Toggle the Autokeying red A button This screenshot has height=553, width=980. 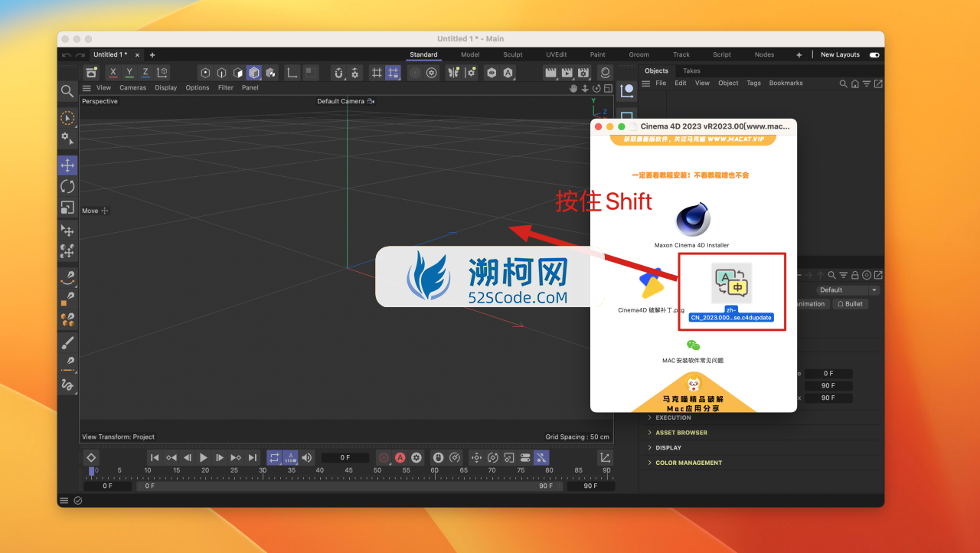click(x=400, y=457)
